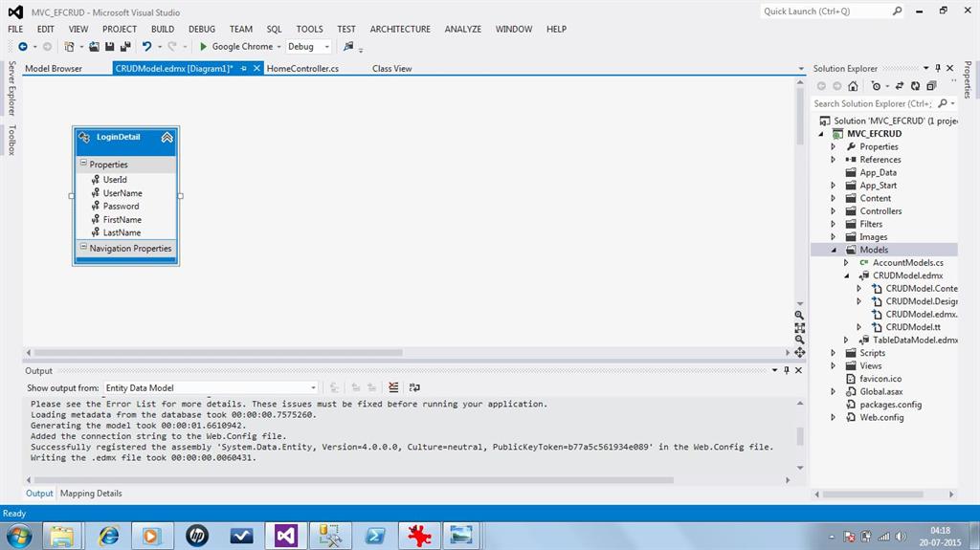Image resolution: width=980 pixels, height=550 pixels.
Task: Toggle word wrap in the Output window
Action: pyautogui.click(x=414, y=387)
